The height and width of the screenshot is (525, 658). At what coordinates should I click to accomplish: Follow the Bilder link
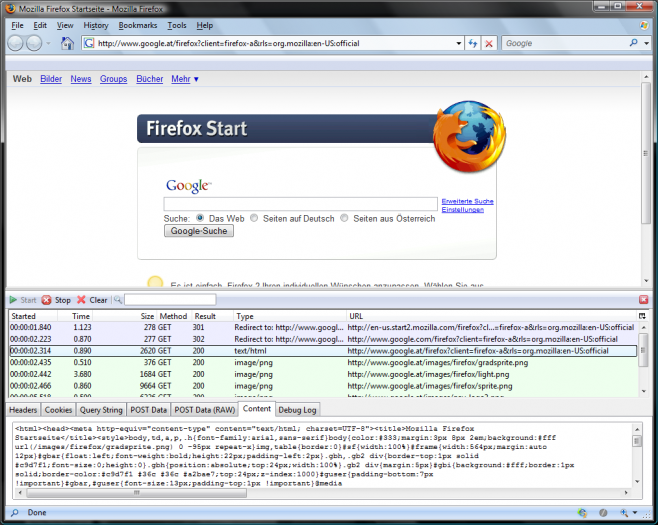click(x=51, y=79)
